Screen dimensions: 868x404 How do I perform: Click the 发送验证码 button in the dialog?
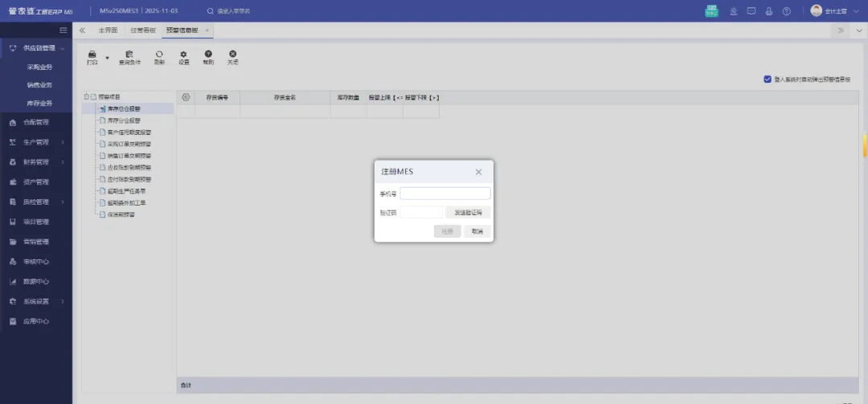pos(468,213)
